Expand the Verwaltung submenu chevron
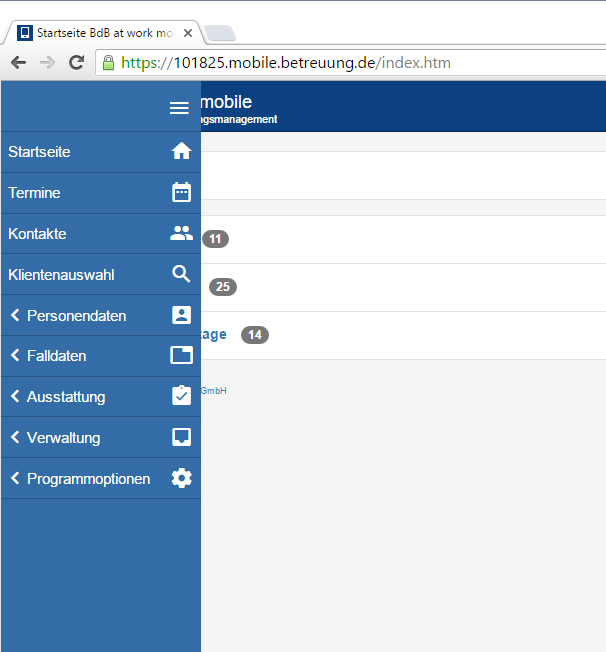The width and height of the screenshot is (606, 652). (15, 437)
